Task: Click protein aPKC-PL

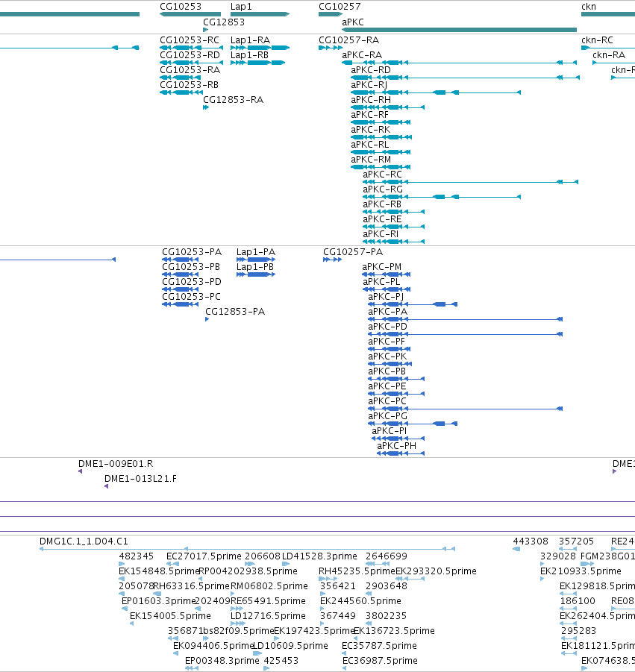Action: [x=381, y=282]
